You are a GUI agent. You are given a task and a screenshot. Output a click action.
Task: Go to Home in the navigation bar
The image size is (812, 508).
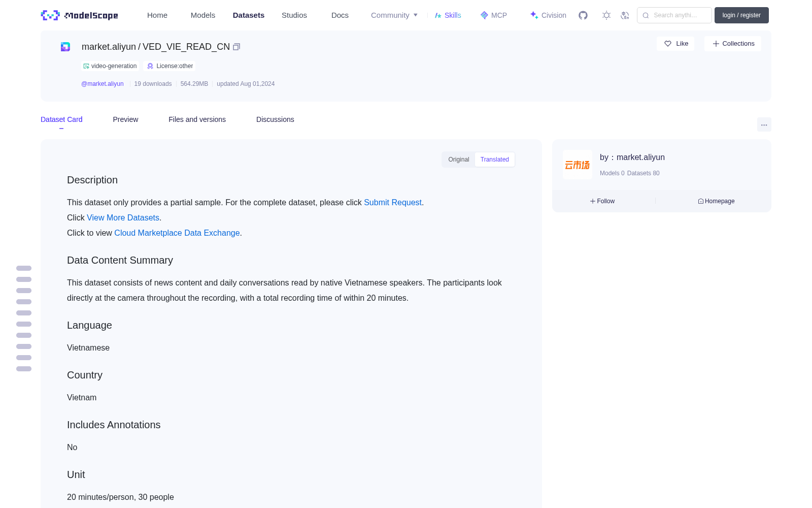[x=157, y=15]
